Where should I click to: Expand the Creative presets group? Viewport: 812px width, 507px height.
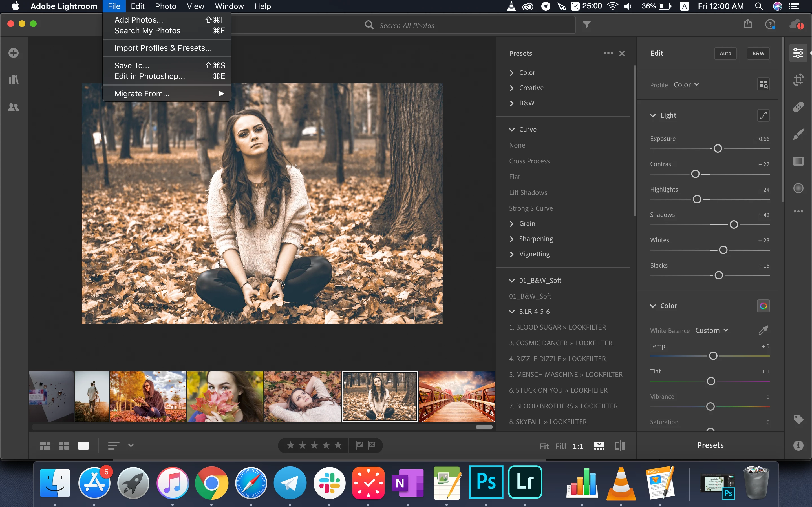[x=531, y=88]
